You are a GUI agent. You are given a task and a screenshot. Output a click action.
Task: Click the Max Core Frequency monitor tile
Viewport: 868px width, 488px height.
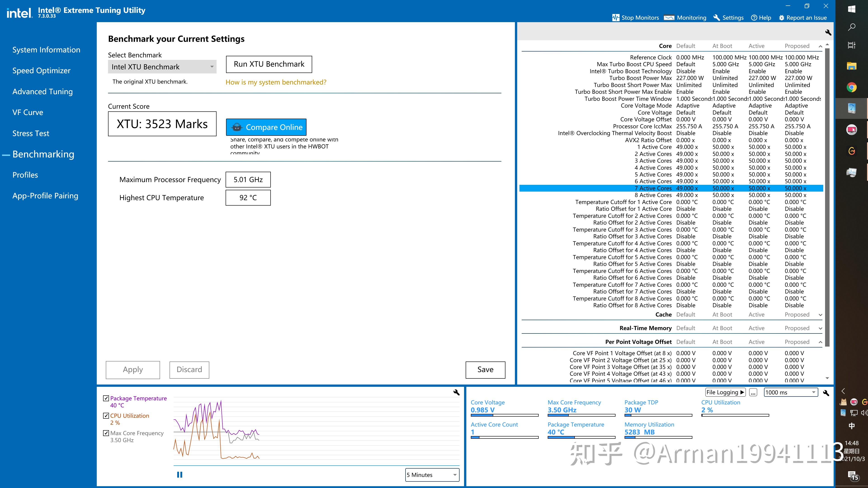point(581,408)
